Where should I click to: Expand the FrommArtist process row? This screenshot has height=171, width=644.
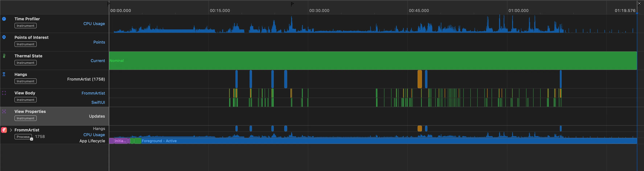[11, 130]
